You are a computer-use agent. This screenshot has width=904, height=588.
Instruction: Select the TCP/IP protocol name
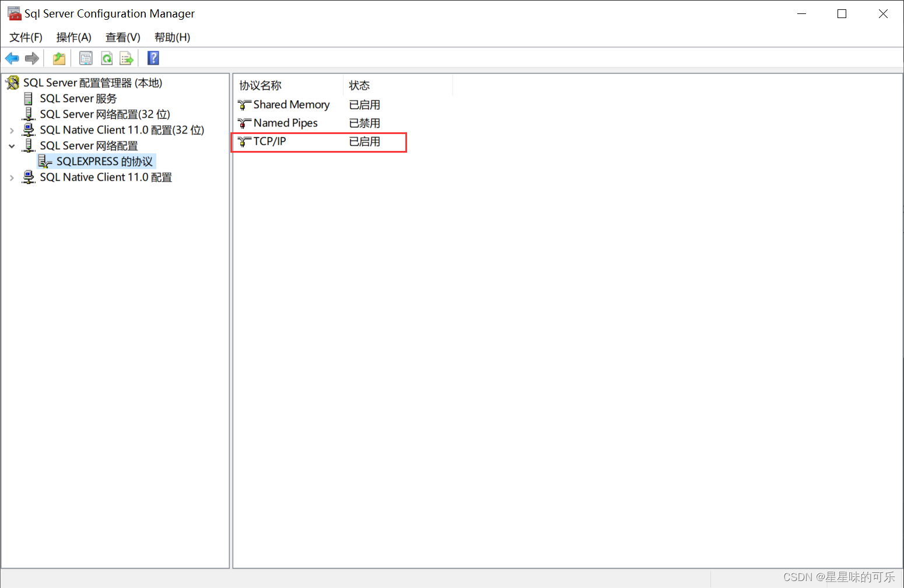pyautogui.click(x=269, y=142)
